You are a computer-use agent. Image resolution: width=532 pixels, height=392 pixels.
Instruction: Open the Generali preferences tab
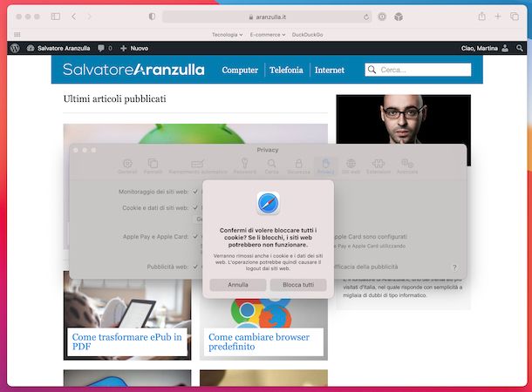(127, 166)
